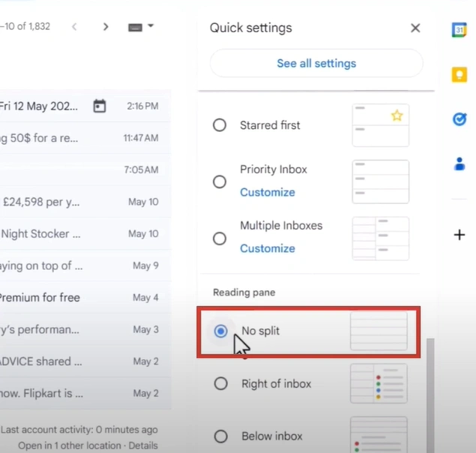The height and width of the screenshot is (453, 476).
Task: Select the Starred first radio button
Action: [x=220, y=124]
